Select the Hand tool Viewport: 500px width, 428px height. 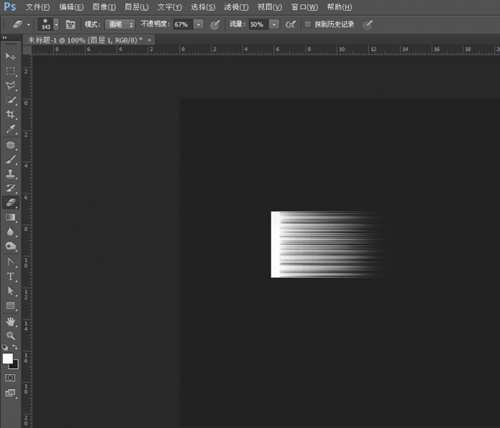point(11,321)
